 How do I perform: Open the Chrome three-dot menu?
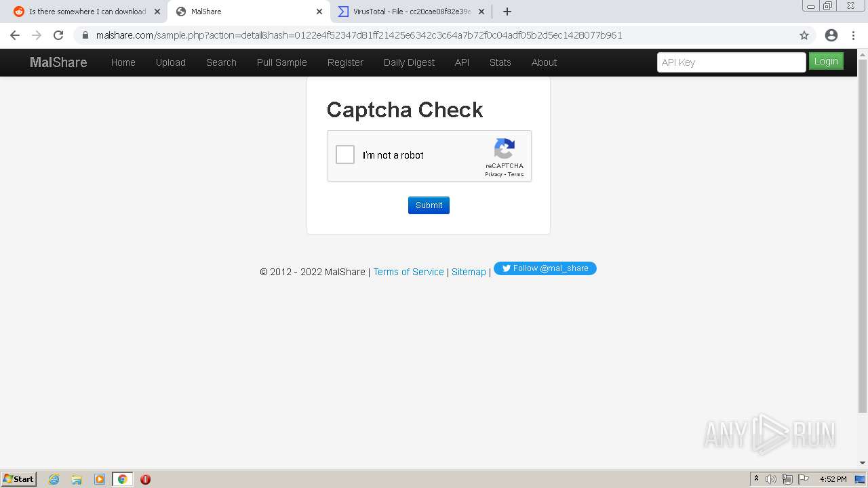(x=853, y=35)
